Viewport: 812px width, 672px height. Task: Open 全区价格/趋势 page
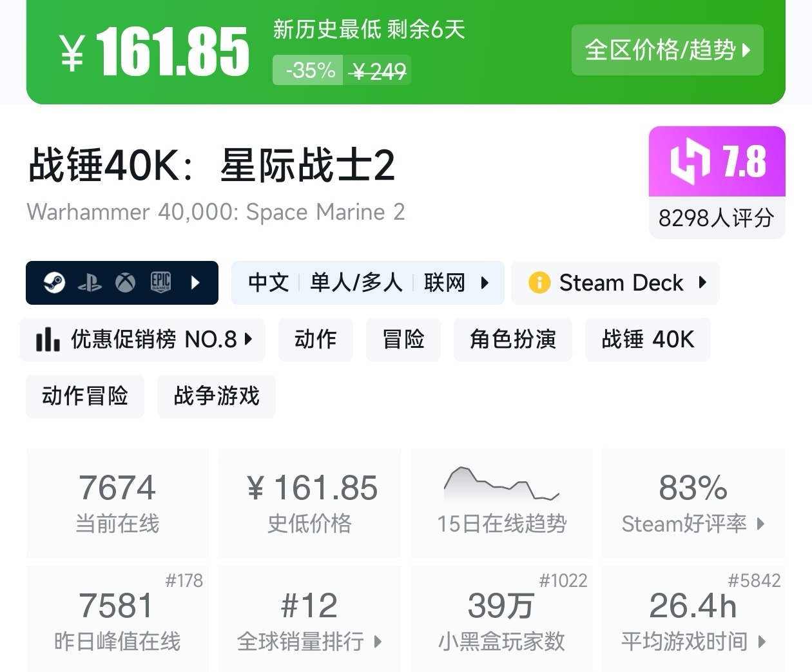coord(667,50)
